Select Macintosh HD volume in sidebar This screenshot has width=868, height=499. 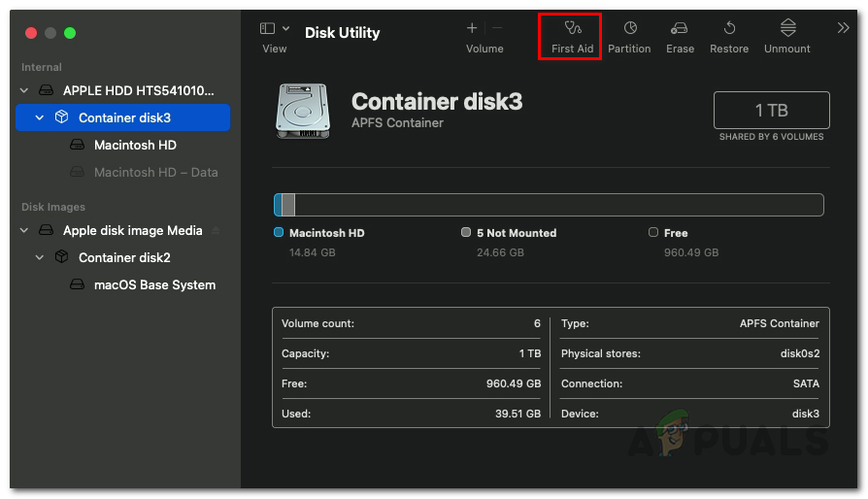135,145
